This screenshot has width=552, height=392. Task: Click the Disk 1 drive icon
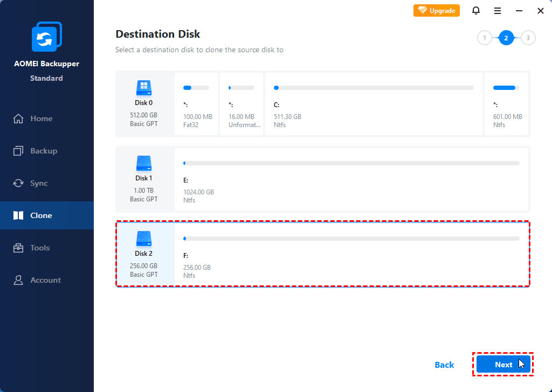pyautogui.click(x=143, y=163)
